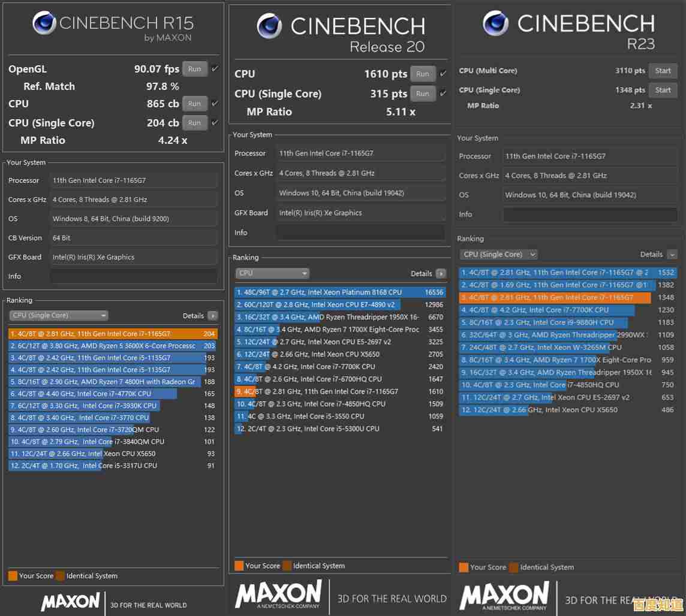Expand the Details dropdown in R23 ranking
The height and width of the screenshot is (616, 686).
point(672,255)
